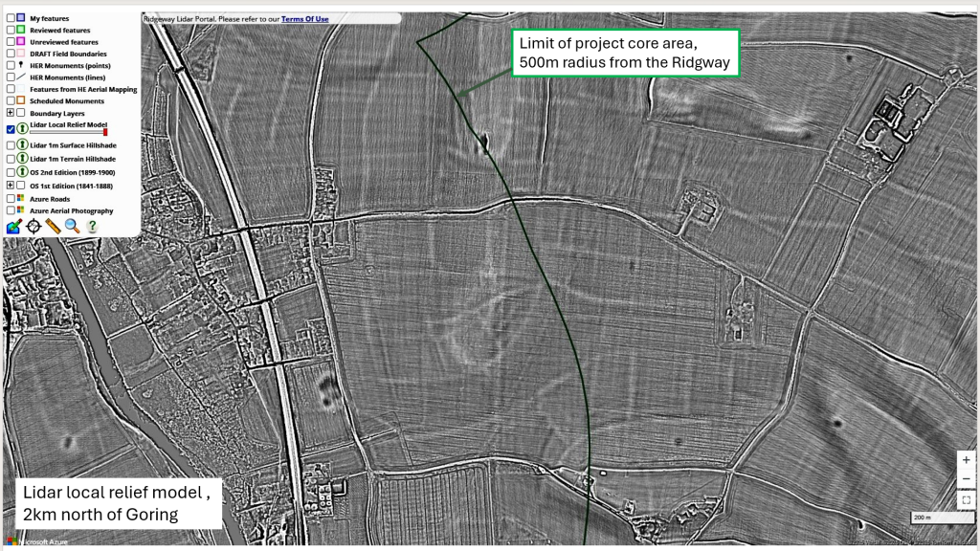
Task: Expand the OS 1st Edition (1841-1888) group
Action: [x=10, y=185]
